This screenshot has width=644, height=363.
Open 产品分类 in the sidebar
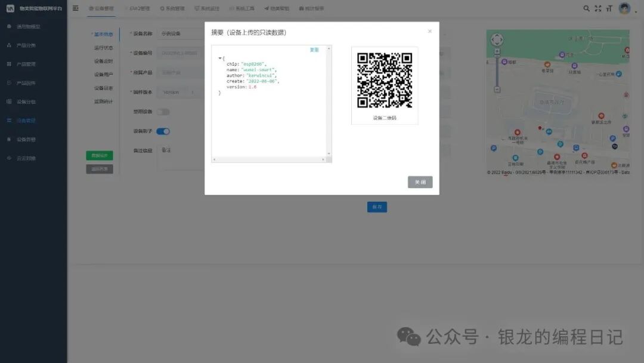(x=26, y=45)
